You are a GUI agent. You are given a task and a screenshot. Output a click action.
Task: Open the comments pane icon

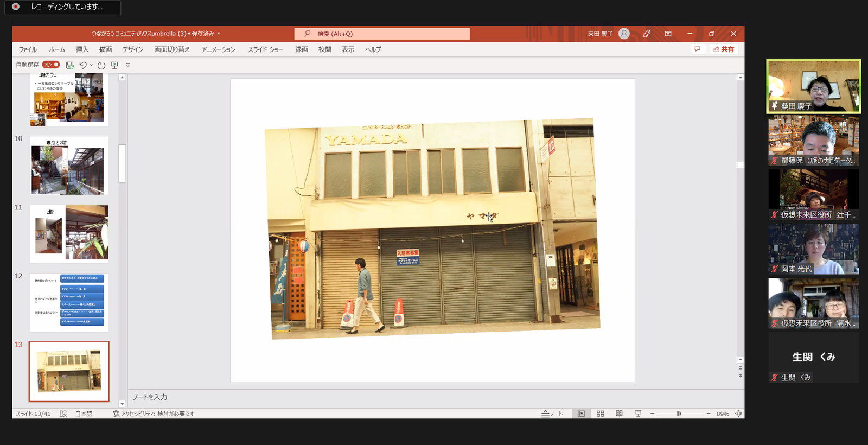click(697, 49)
